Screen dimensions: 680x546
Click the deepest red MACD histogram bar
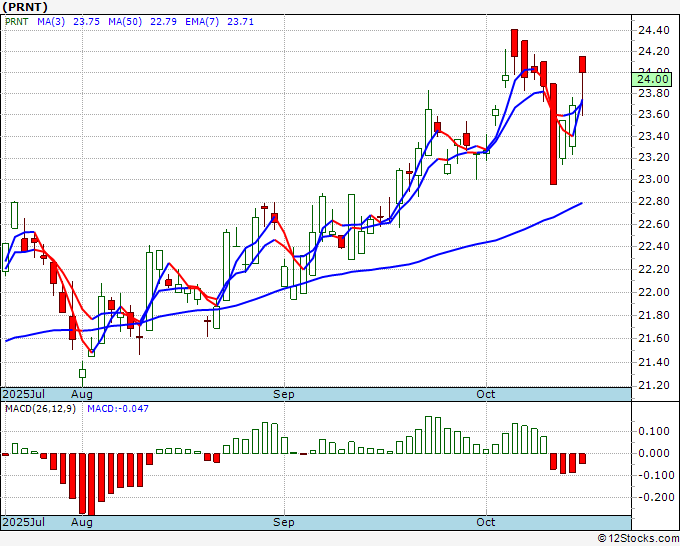92,484
